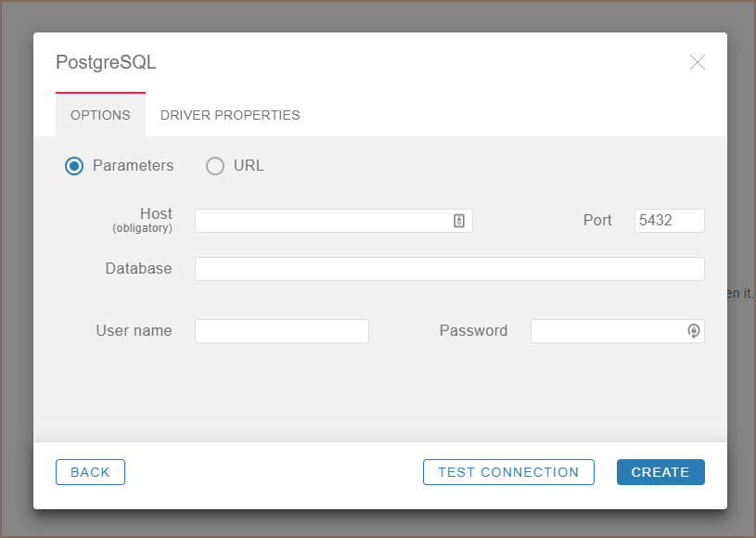Click the PostgreSQL dialog title

(106, 63)
